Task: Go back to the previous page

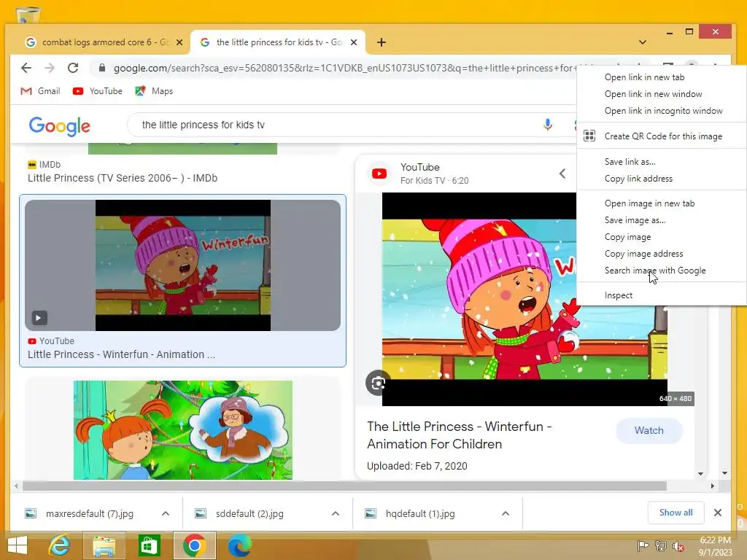Action: coord(26,68)
